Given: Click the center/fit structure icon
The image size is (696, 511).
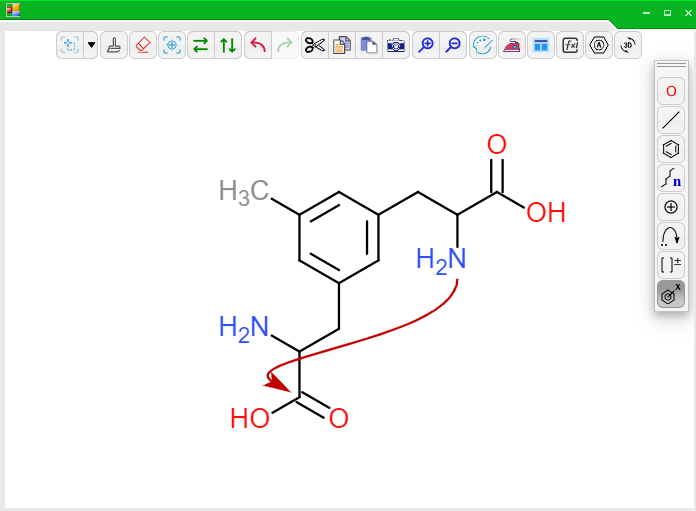Looking at the screenshot, I should point(172,45).
